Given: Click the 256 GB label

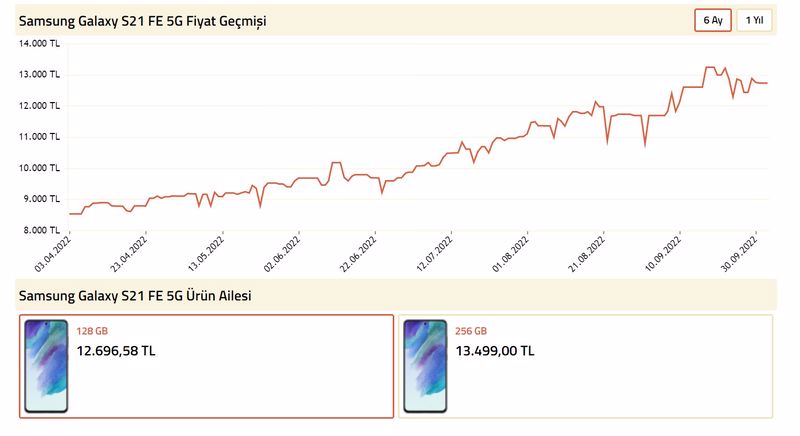Looking at the screenshot, I should point(471,331).
